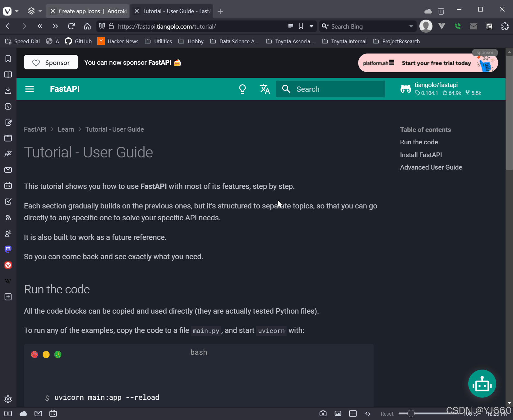The image size is (513, 420).
Task: Click the Learn breadcrumb link
Action: click(66, 129)
